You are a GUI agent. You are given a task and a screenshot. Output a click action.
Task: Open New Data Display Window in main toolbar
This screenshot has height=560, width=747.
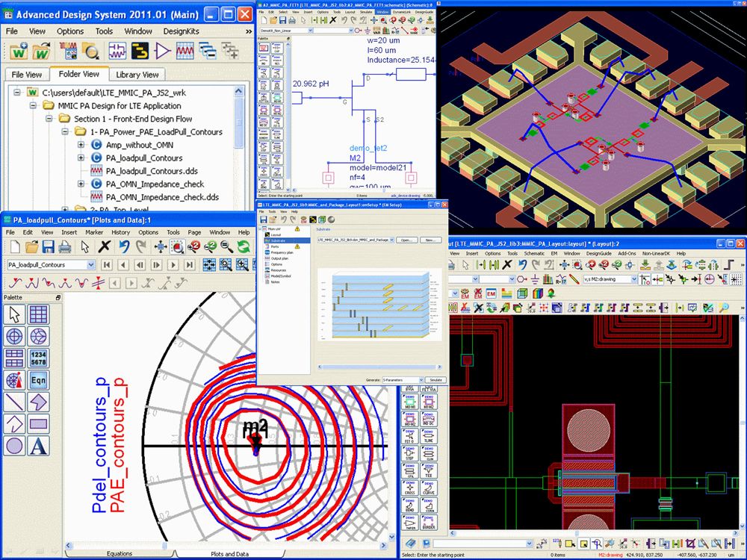tap(185, 51)
